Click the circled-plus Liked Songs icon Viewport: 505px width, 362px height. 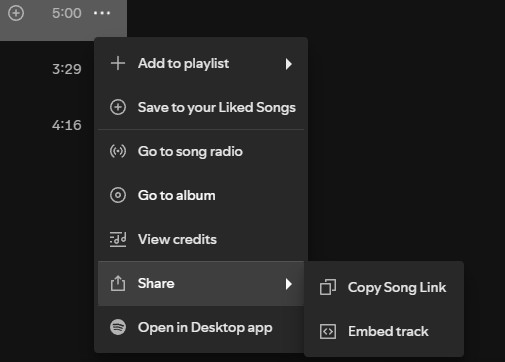point(118,107)
